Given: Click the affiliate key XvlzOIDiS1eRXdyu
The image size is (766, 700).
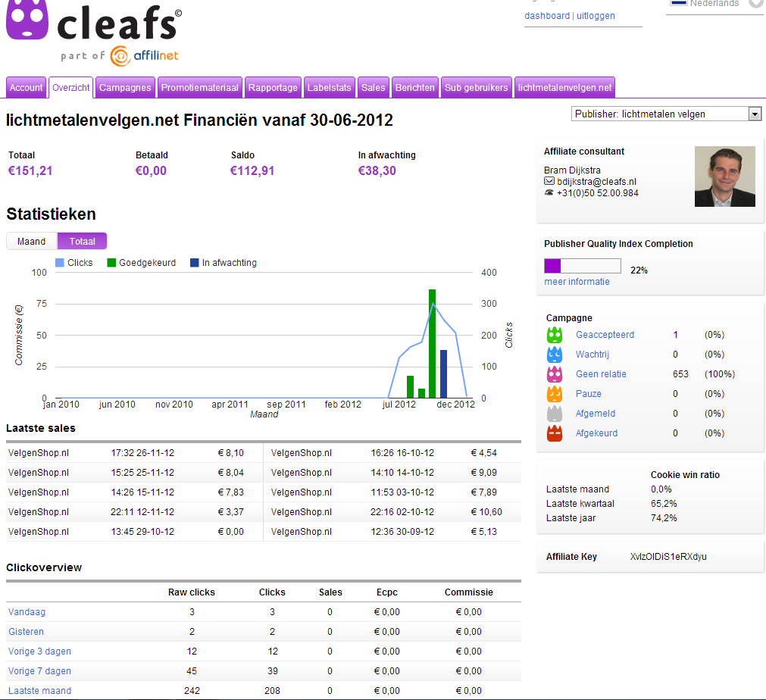Looking at the screenshot, I should (668, 556).
